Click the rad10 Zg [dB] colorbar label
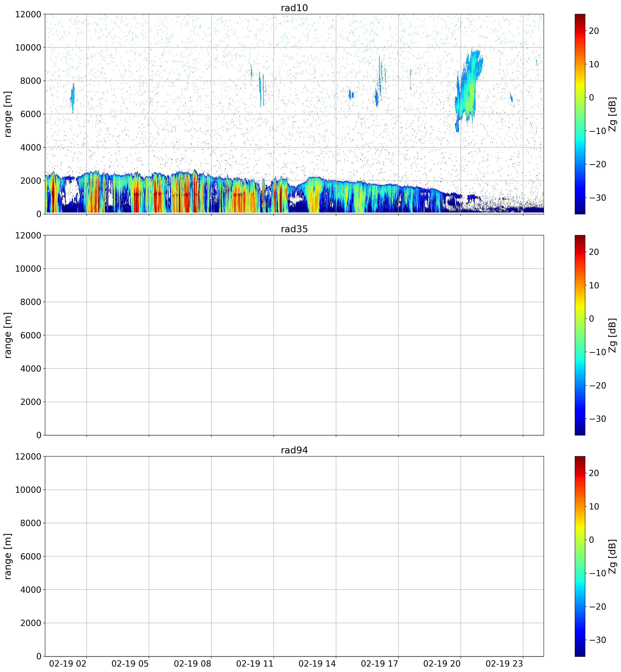The width and height of the screenshot is (621, 672). click(x=613, y=114)
